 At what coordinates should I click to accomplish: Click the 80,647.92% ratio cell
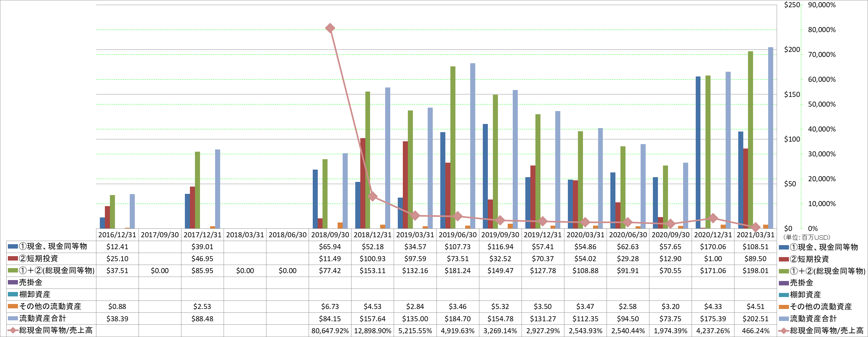[x=330, y=331]
